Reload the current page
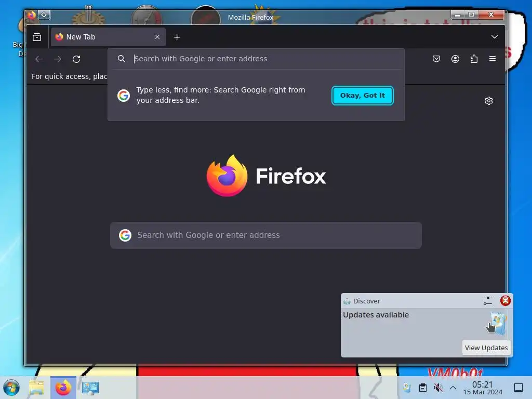Image resolution: width=532 pixels, height=399 pixels. click(76, 59)
